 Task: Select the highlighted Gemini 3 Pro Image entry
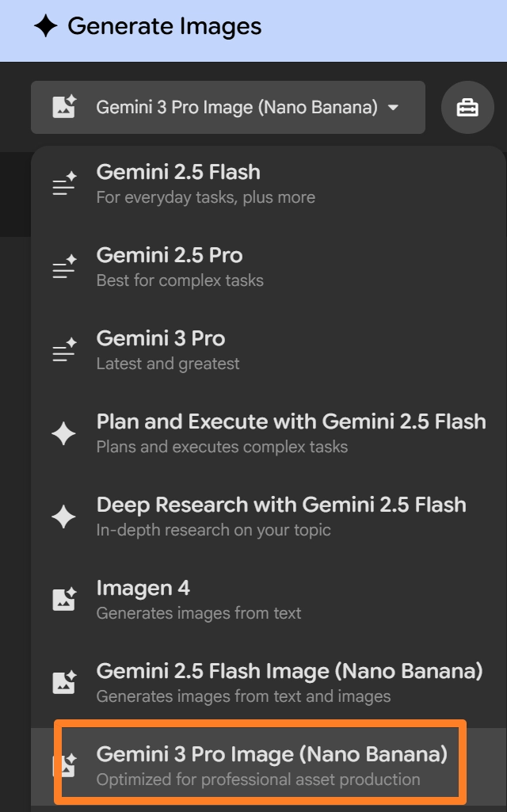(271, 765)
